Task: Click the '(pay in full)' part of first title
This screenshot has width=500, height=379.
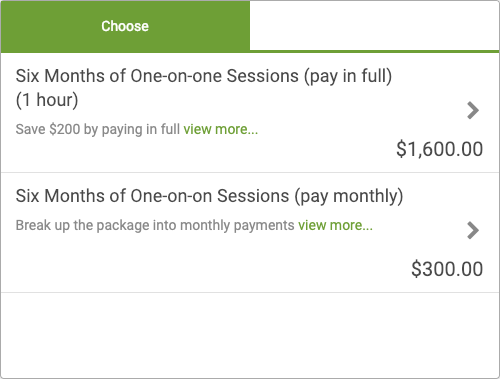Action: pos(348,76)
